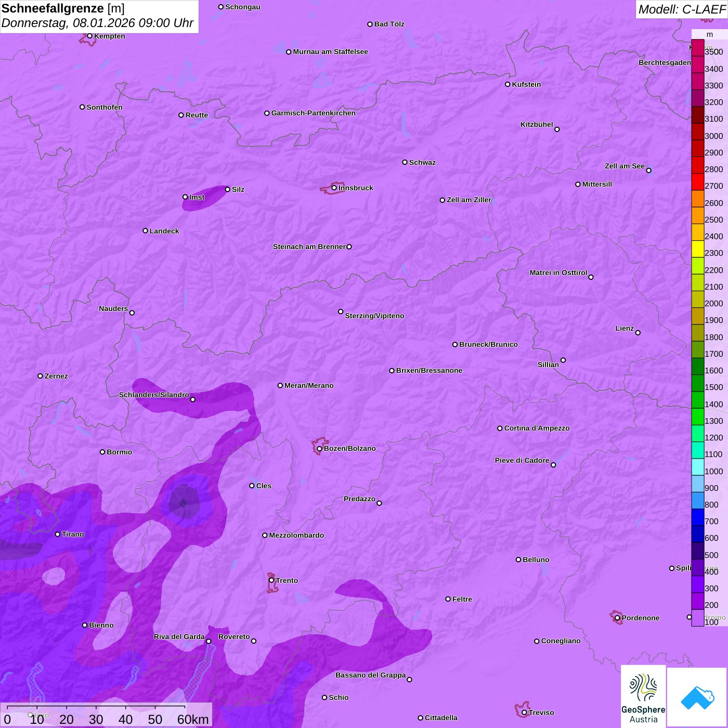
Task: Select the light purple 100 m legend swatch
Action: [x=698, y=618]
